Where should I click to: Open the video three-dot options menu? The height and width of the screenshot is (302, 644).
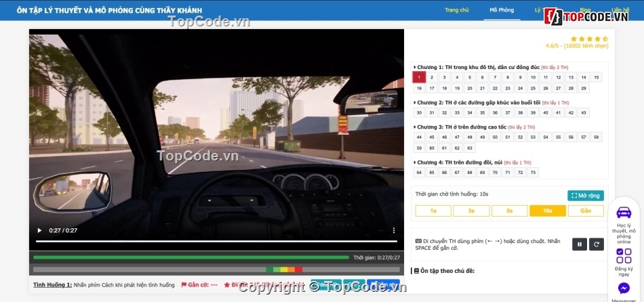click(394, 230)
